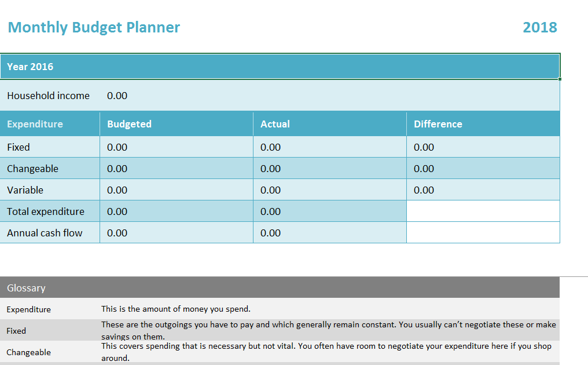This screenshot has width=588, height=365.
Task: Select the Variable difference cell
Action: pyautogui.click(x=483, y=189)
